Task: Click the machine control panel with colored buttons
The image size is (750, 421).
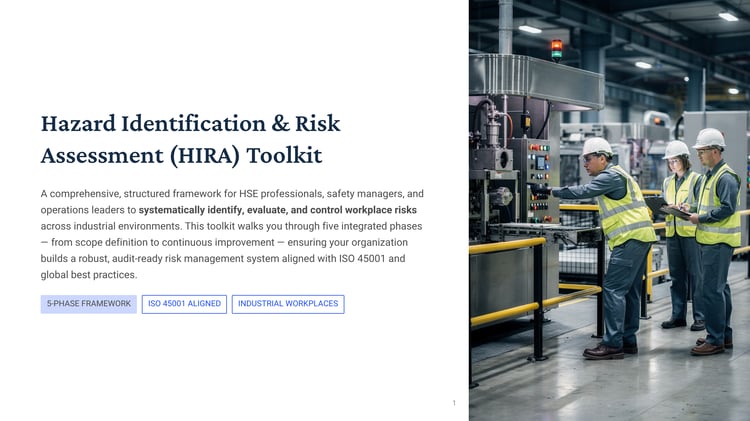Action: pos(540,179)
